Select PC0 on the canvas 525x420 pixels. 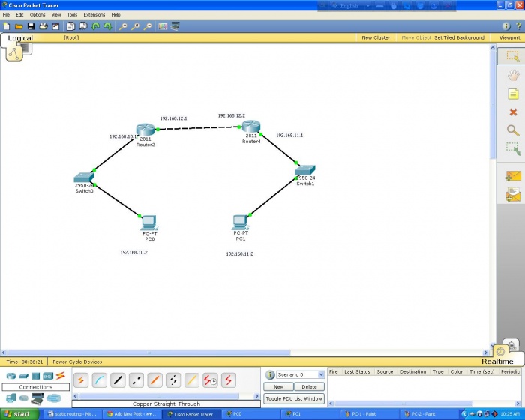pos(149,223)
